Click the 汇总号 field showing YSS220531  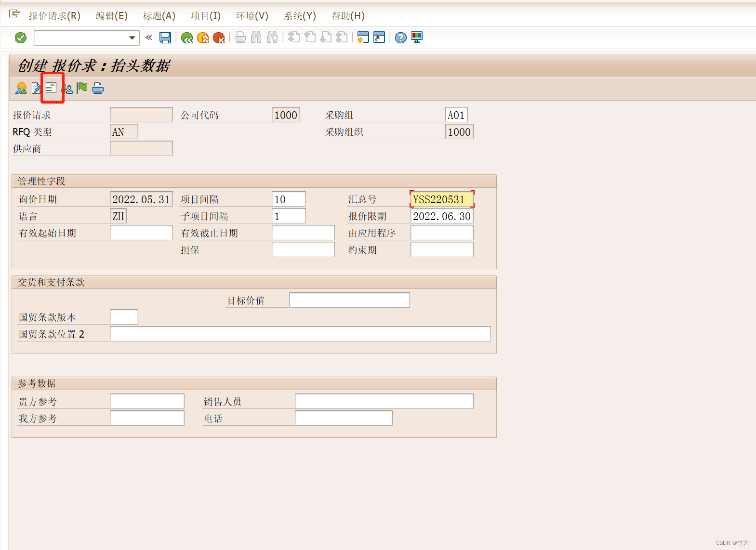click(442, 199)
